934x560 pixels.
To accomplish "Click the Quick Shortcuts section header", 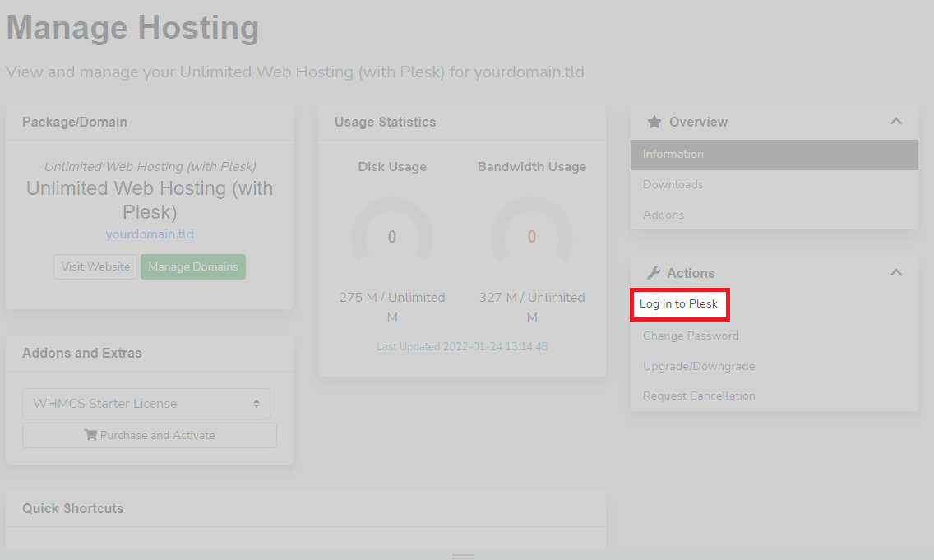I will pyautogui.click(x=72, y=508).
